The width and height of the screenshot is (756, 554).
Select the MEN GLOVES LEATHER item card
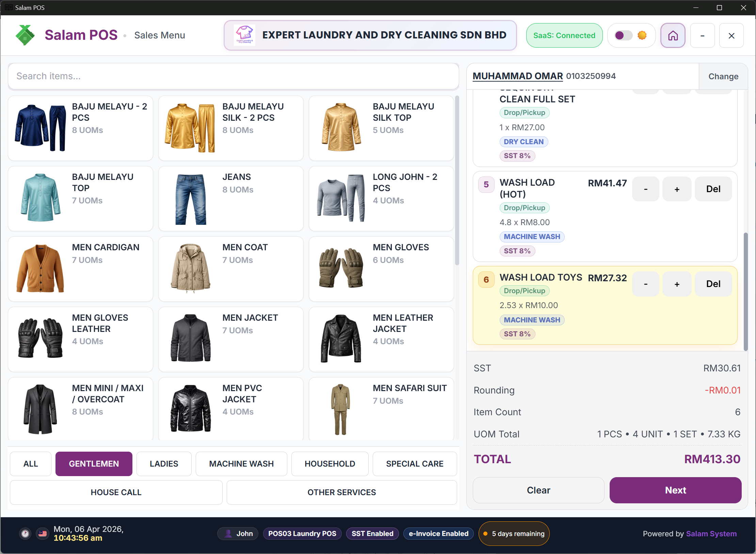click(81, 339)
